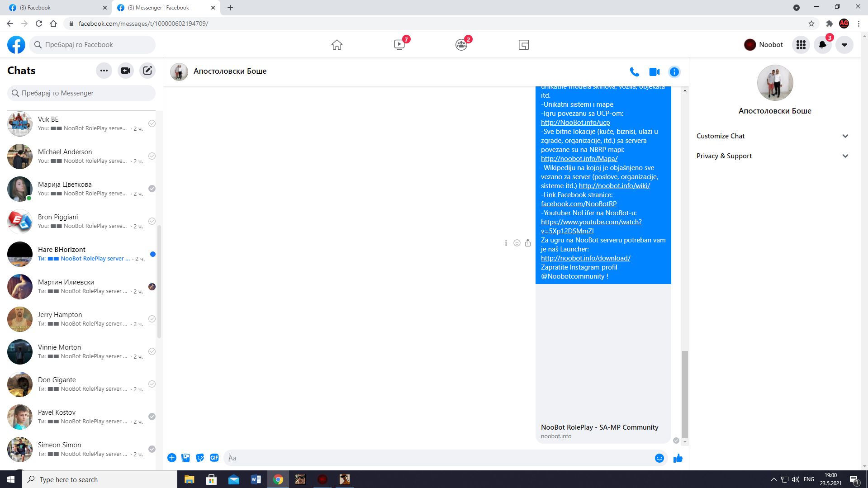Start a voice call with Апостоловски Боше
The height and width of the screenshot is (488, 868).
(x=635, y=72)
